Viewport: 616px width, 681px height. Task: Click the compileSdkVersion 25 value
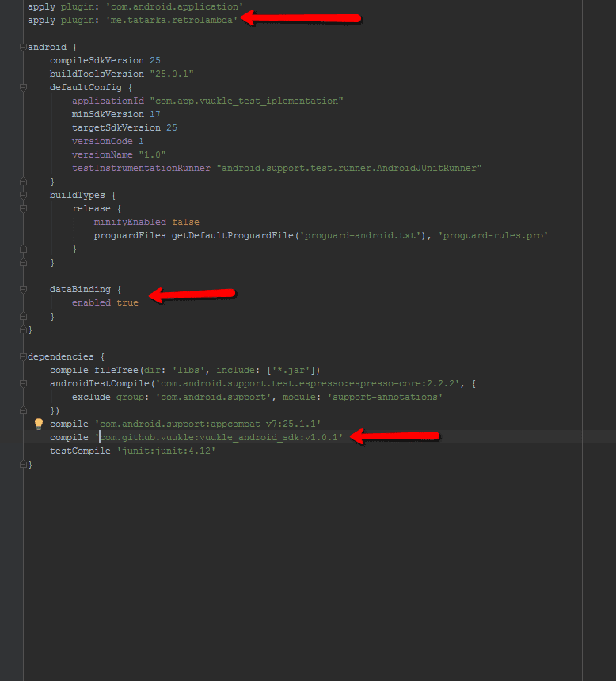click(155, 60)
